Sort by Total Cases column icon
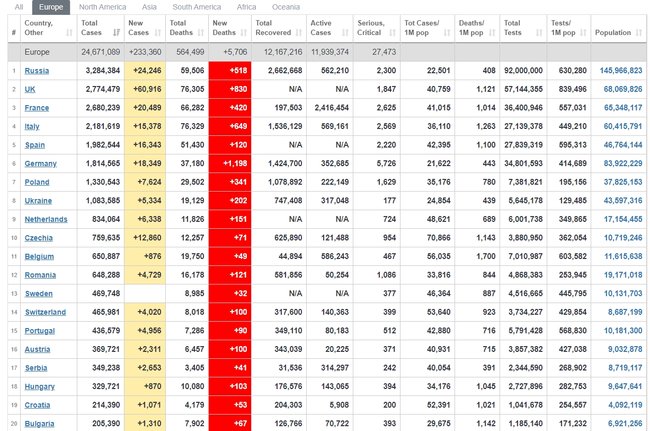Screen dimensions: 650x431 (x=116, y=32)
